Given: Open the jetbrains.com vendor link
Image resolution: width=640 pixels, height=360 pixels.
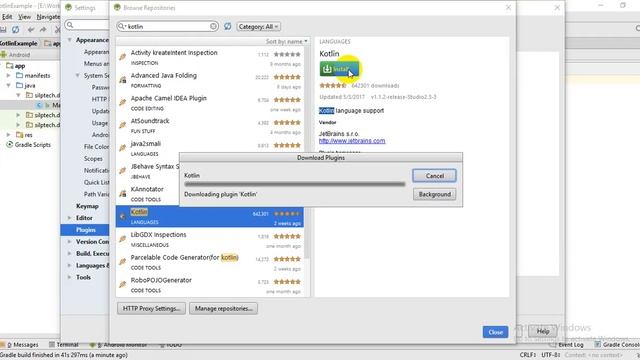Looking at the screenshot, I should click(x=352, y=141).
